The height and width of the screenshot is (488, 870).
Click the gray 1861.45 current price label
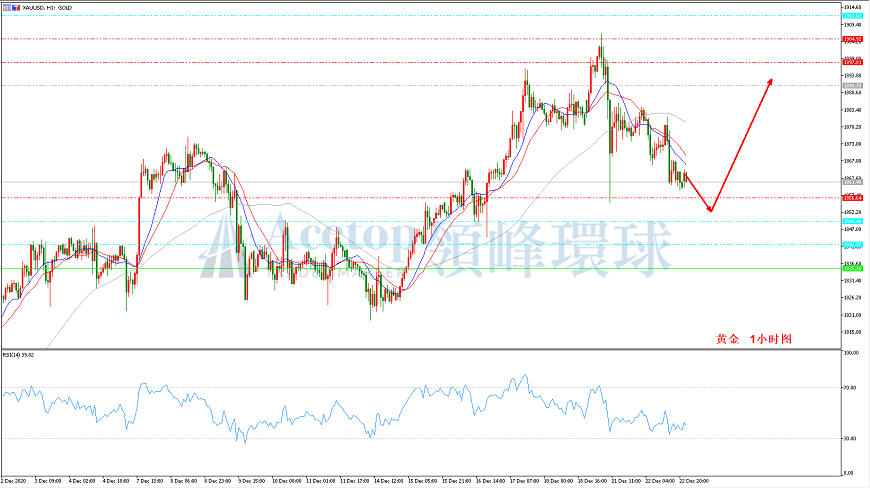click(x=852, y=182)
